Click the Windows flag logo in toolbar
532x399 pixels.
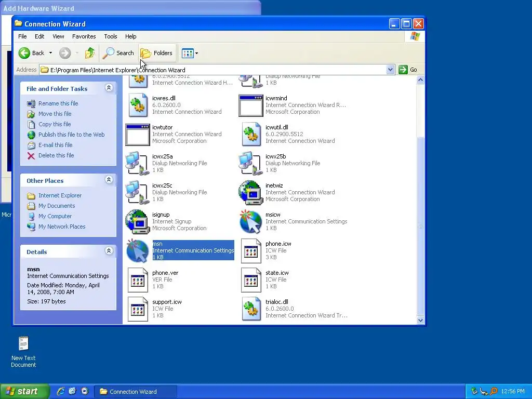[415, 36]
